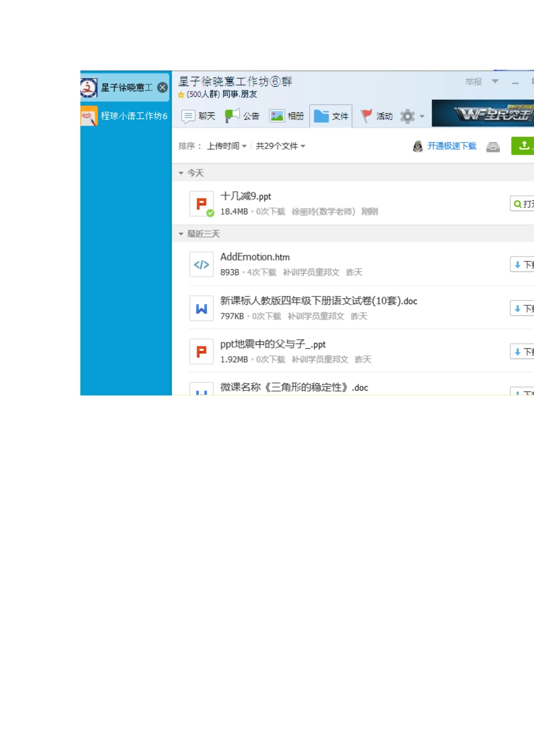The height and width of the screenshot is (756, 534).
Task: Select the 文件 files tab
Action: [x=331, y=116]
